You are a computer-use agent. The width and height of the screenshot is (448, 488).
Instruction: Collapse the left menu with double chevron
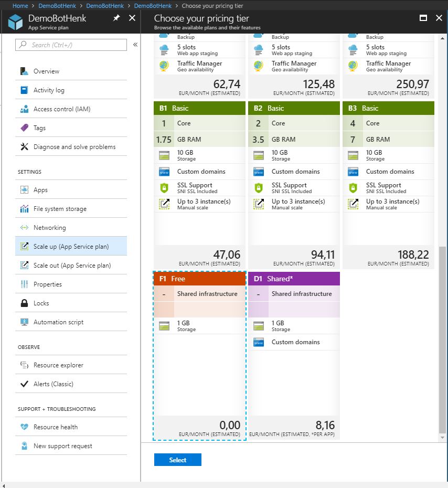click(135, 45)
